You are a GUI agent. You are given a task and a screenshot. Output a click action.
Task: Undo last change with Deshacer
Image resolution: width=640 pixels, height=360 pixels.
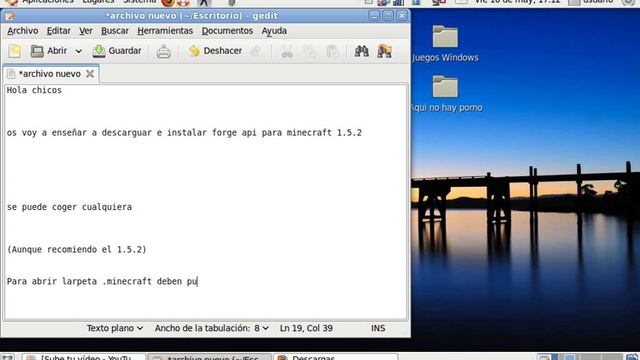click(215, 51)
